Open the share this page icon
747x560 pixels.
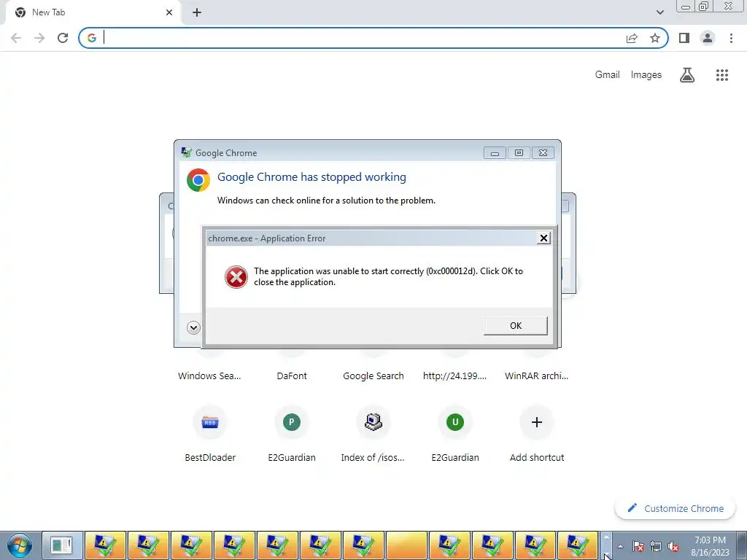point(632,38)
